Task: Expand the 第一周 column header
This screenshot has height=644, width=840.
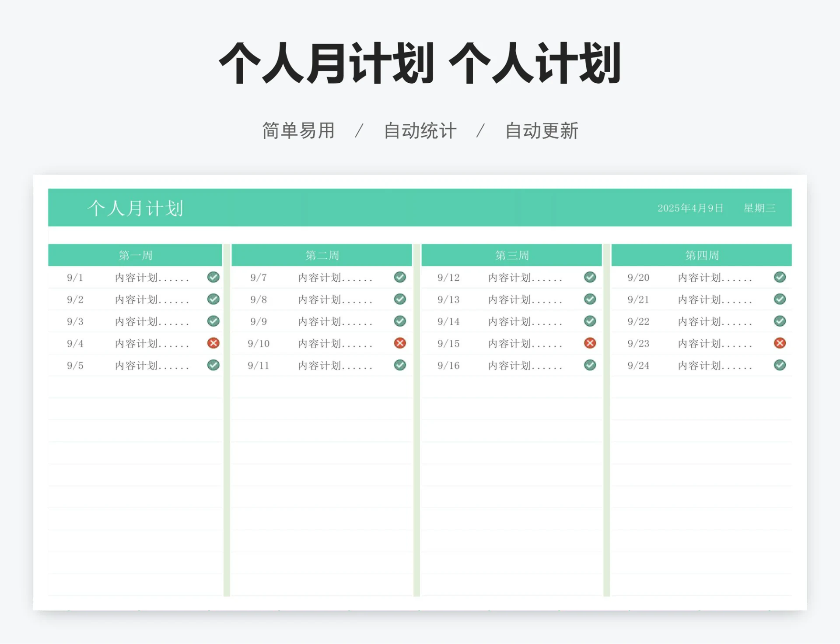Action: pos(136,255)
